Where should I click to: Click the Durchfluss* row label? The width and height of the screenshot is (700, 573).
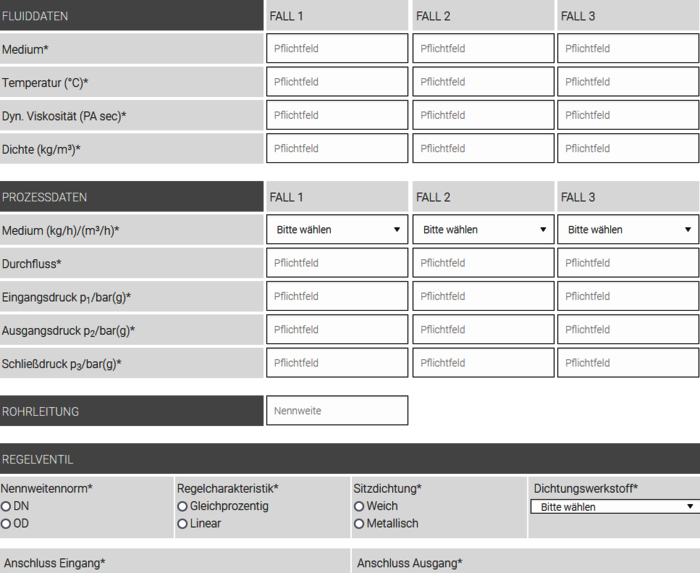[x=31, y=264]
